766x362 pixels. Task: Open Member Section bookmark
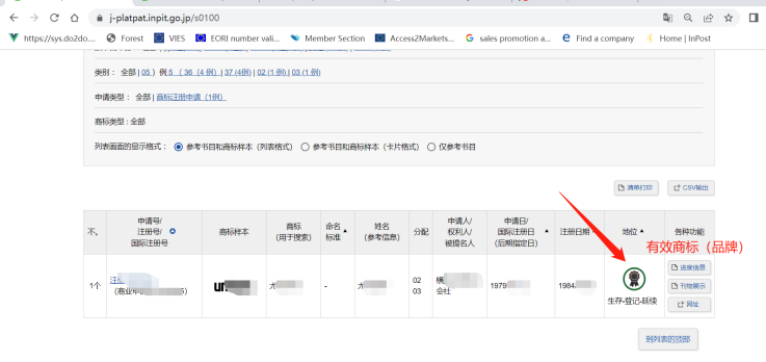pyautogui.click(x=327, y=38)
